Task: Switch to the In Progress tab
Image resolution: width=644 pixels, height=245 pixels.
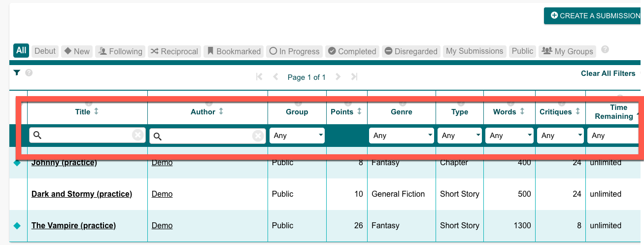Action: tap(295, 51)
